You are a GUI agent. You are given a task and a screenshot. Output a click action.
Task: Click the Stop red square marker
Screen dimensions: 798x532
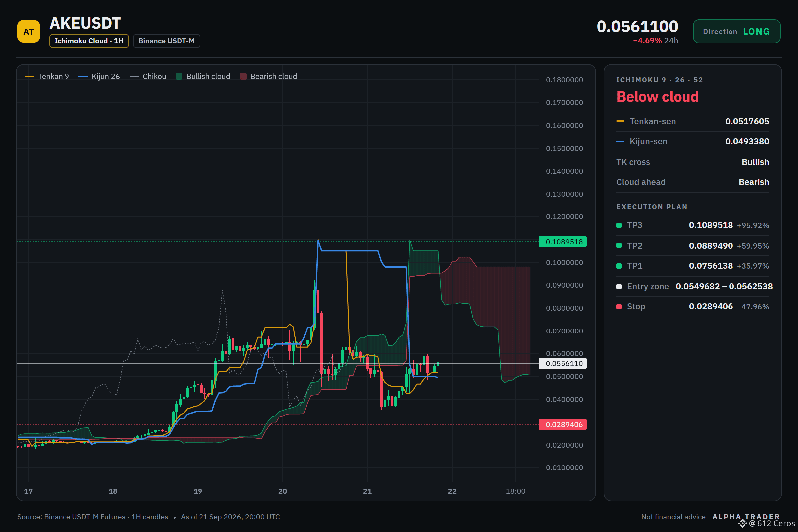(619, 307)
